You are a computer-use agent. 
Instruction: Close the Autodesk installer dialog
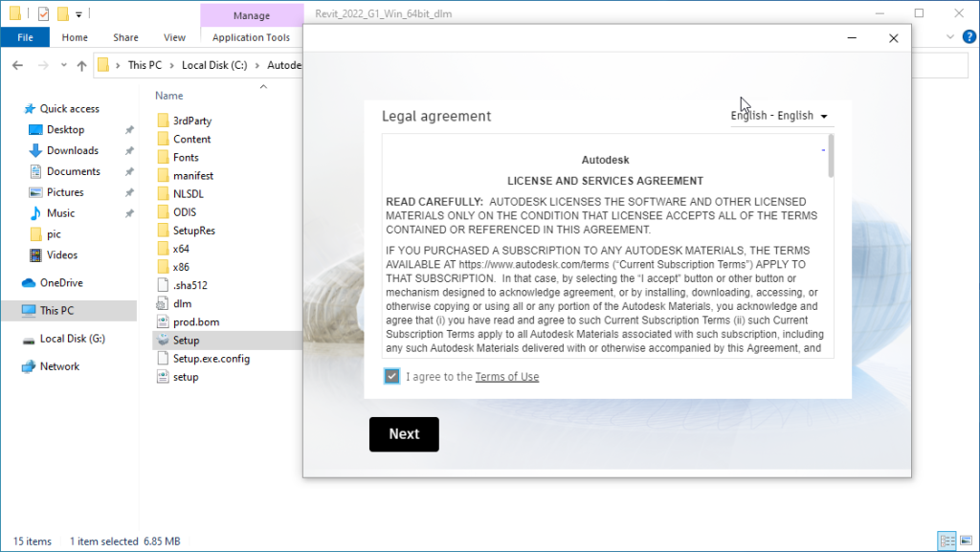click(x=894, y=38)
